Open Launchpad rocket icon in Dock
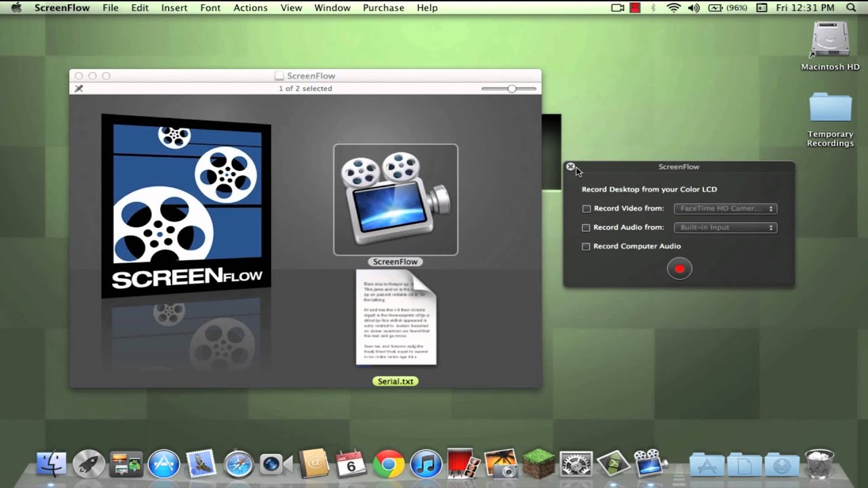Image resolution: width=868 pixels, height=488 pixels. (89, 464)
